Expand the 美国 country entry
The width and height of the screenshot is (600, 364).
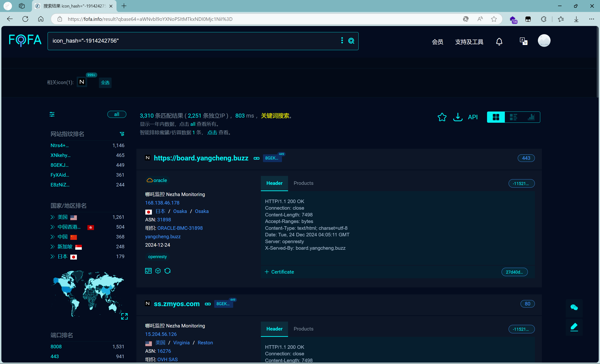(x=52, y=217)
